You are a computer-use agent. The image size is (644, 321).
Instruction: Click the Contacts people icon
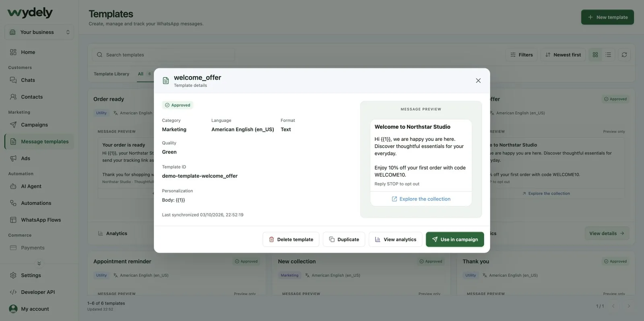point(13,97)
